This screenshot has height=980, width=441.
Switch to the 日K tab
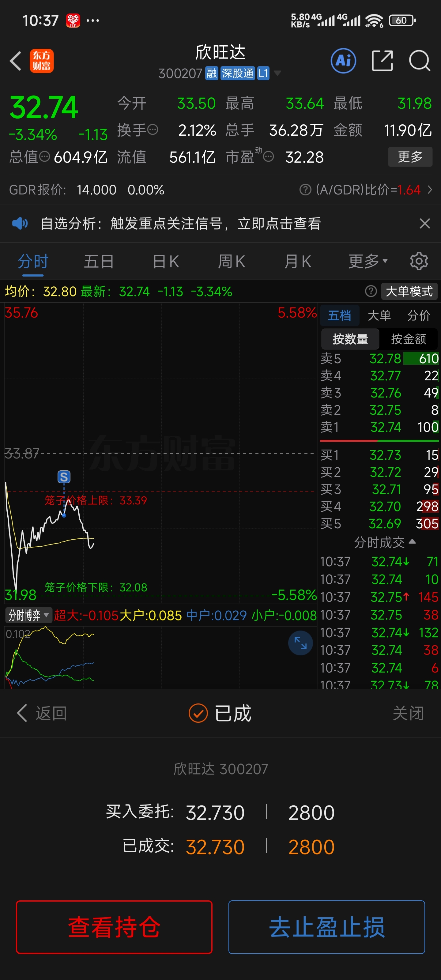[166, 262]
